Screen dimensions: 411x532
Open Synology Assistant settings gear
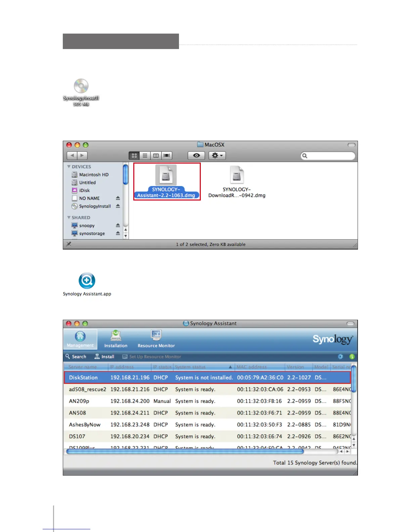coord(340,357)
